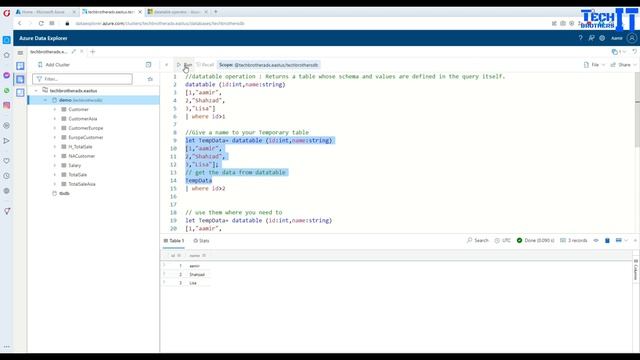
Task: Close the techbrotherads query tab
Action: 82,52
